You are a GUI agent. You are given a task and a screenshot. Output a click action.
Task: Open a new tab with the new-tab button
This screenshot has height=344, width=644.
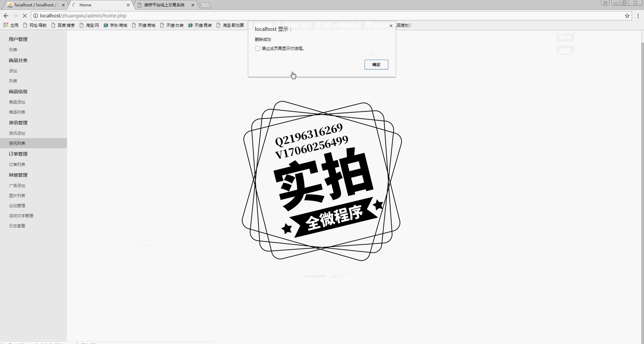[205, 5]
